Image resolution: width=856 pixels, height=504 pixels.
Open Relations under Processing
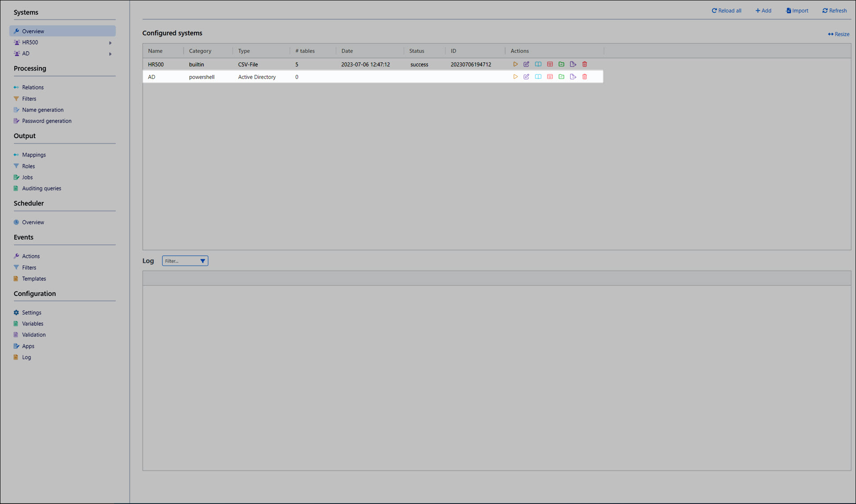33,87
